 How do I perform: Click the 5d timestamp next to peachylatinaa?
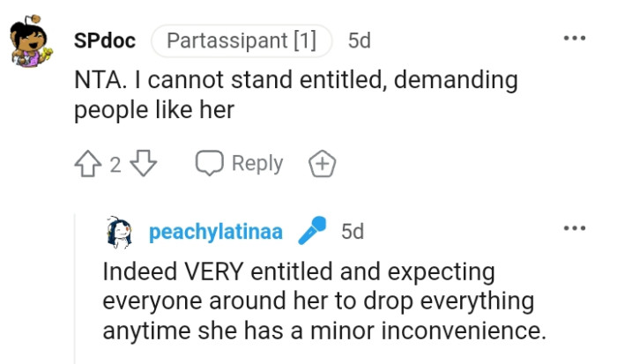coord(352,232)
